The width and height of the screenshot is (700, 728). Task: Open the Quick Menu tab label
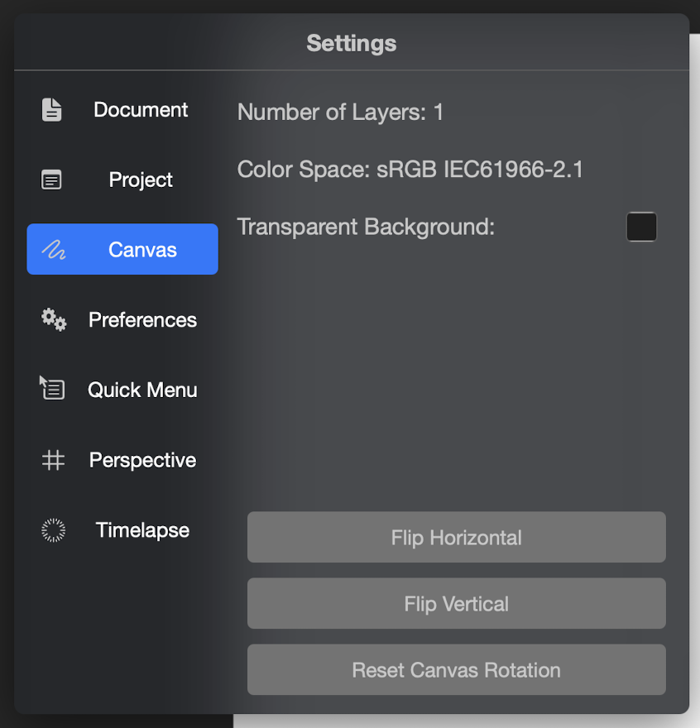point(142,390)
